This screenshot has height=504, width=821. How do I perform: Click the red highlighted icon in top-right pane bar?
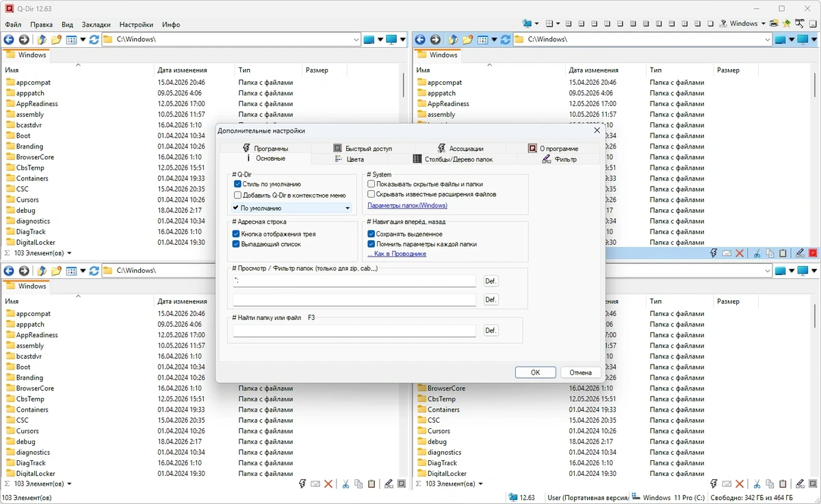pyautogui.click(x=813, y=253)
